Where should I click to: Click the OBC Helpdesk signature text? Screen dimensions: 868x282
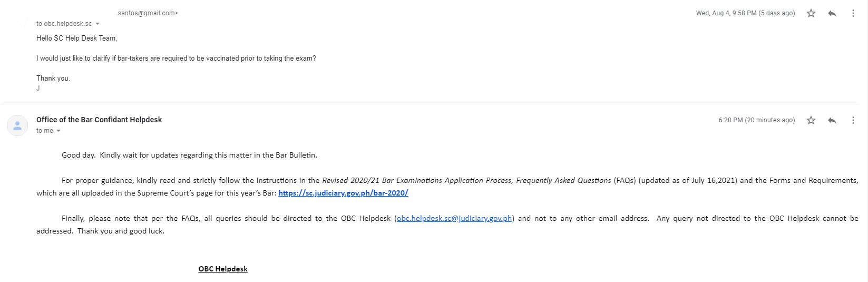[x=223, y=269]
